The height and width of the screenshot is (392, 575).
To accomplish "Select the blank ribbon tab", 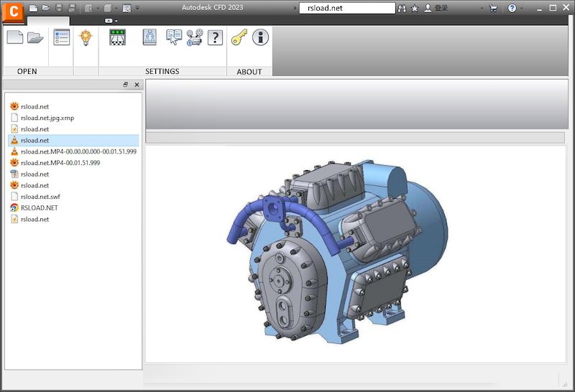I will pyautogui.click(x=48, y=21).
